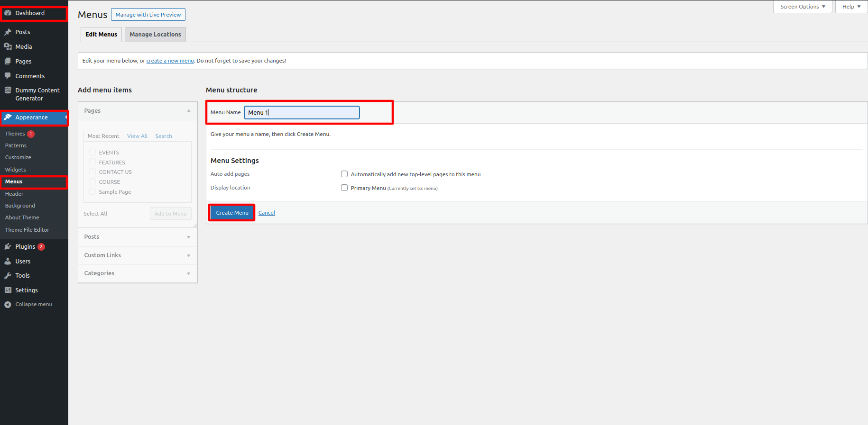Click the Plugins update count badge
868x425 pixels.
pos(41,247)
